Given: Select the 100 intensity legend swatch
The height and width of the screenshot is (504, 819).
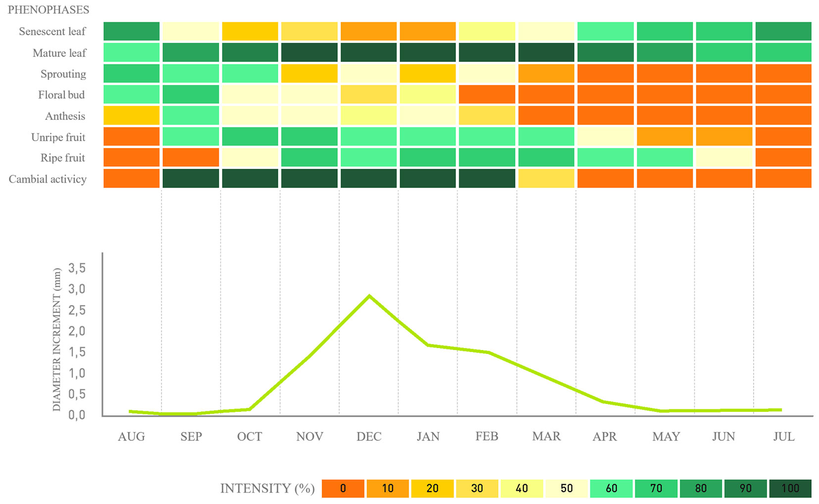Looking at the screenshot, I should tap(790, 488).
